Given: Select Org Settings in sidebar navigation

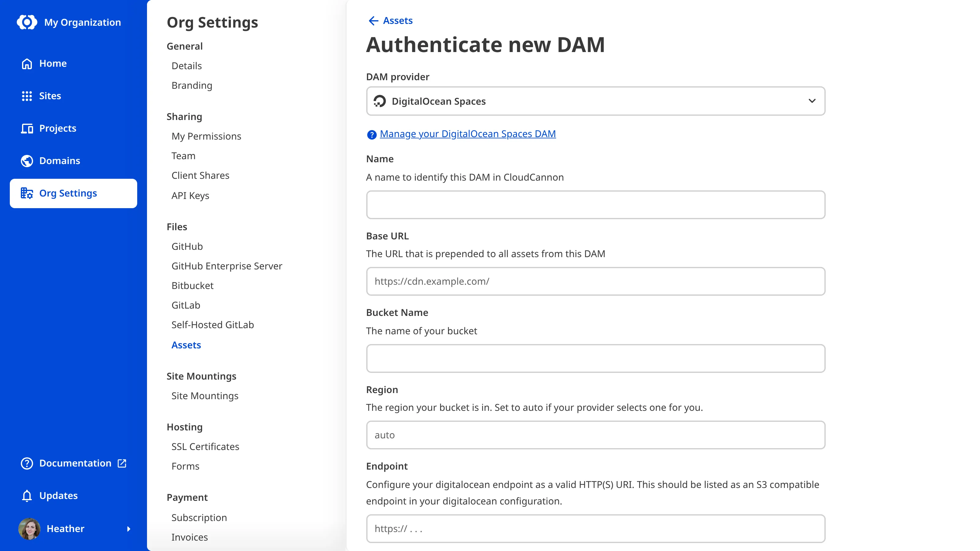Looking at the screenshot, I should pyautogui.click(x=73, y=193).
